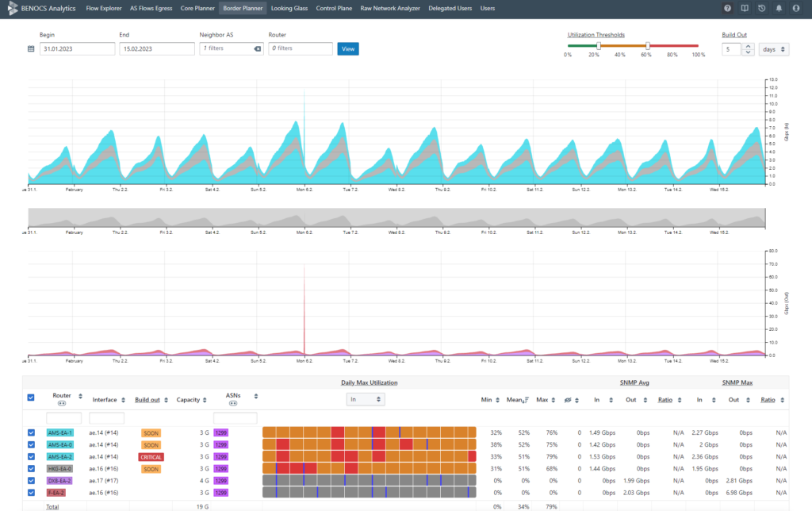
Task: Open the Build Out units dropdown showing days
Action: 773,48
